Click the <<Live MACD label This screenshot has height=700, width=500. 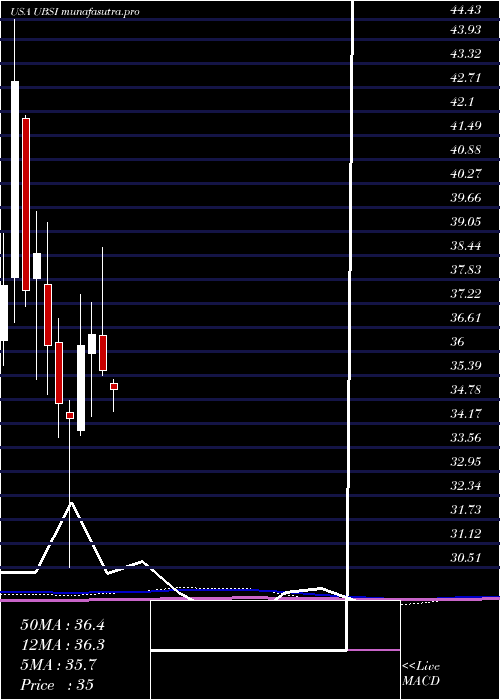[421, 674]
